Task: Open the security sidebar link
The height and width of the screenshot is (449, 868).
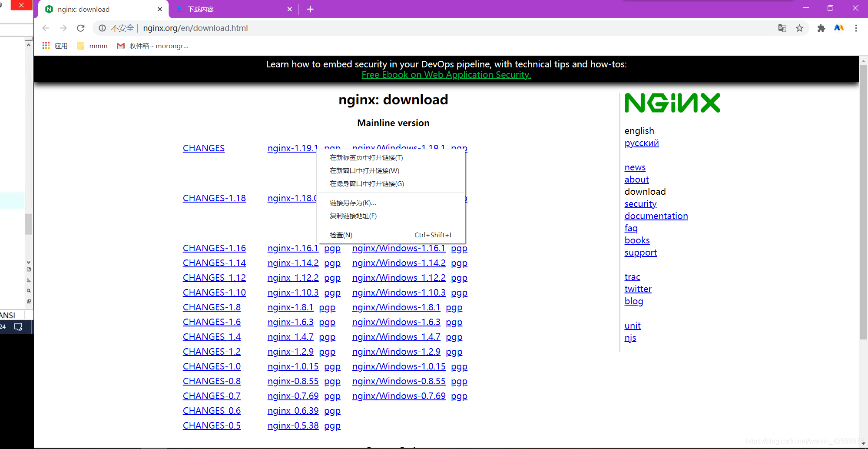Action: (x=640, y=204)
